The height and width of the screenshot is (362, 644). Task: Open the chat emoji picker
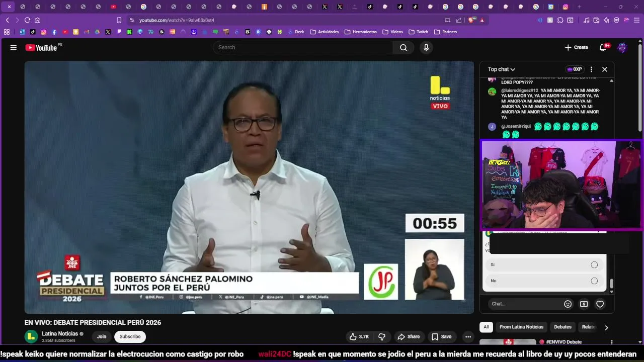point(568,304)
